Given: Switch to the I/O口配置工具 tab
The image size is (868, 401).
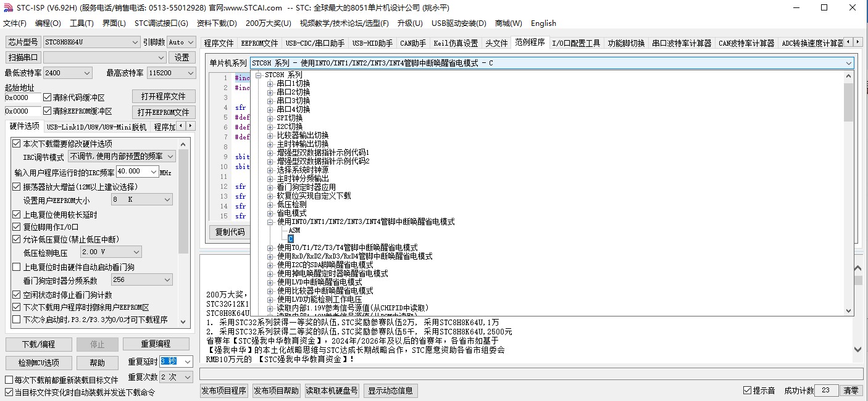Looking at the screenshot, I should (x=576, y=43).
